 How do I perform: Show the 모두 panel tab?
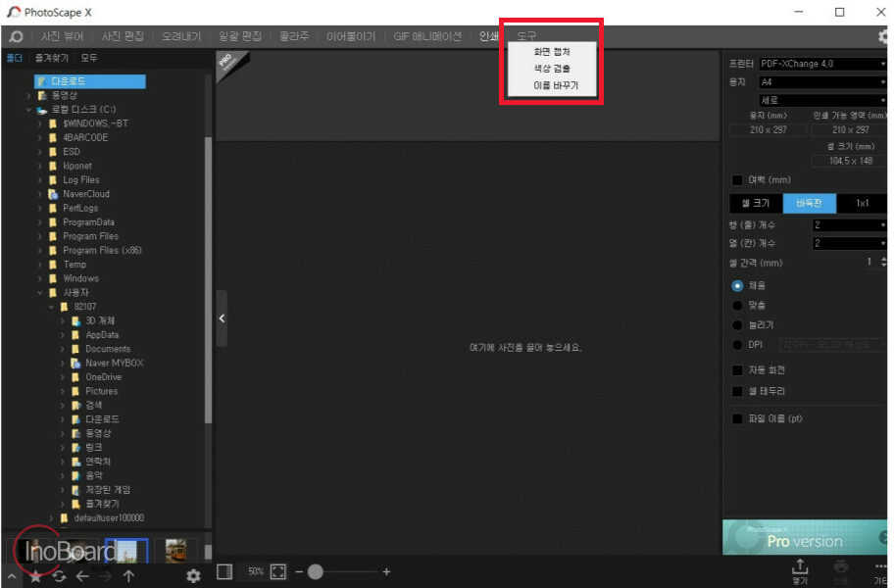[88, 58]
